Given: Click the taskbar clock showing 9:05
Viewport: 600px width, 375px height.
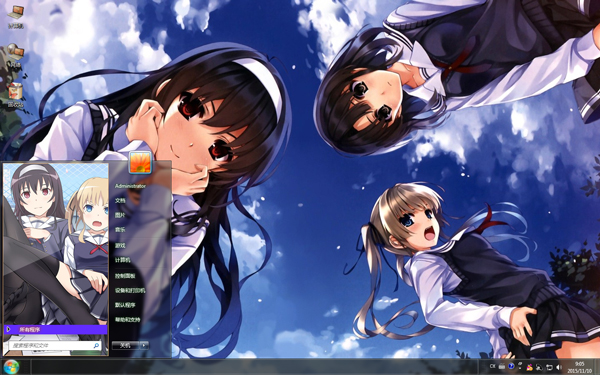Looking at the screenshot, I should (x=579, y=367).
